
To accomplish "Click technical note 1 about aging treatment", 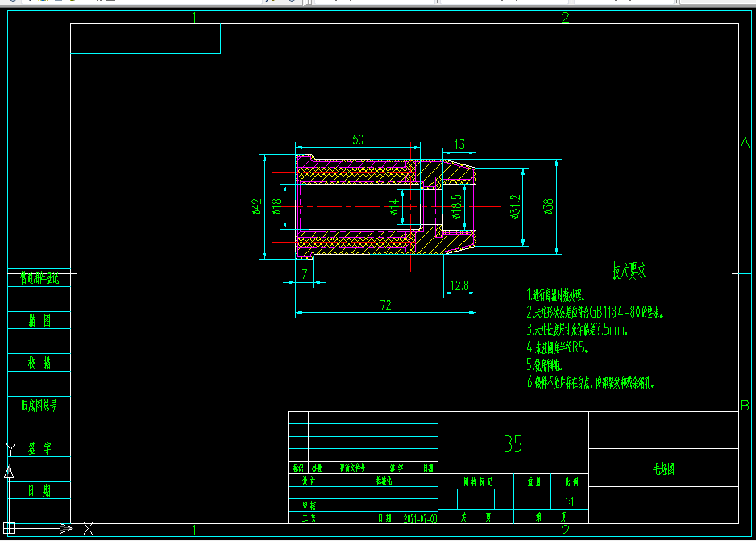I will (556, 294).
